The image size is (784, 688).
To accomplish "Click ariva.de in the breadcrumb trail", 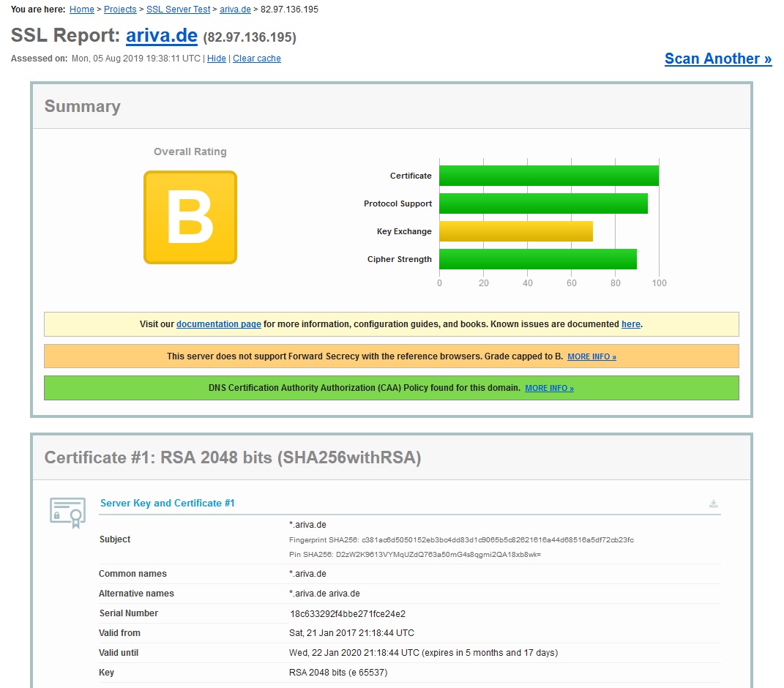I will click(234, 10).
